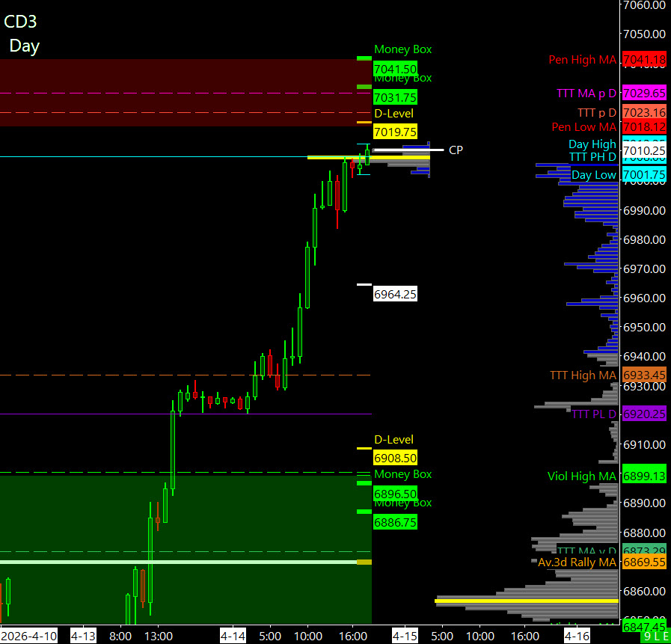Select the Money Box 6886.75 price tag

[394, 523]
